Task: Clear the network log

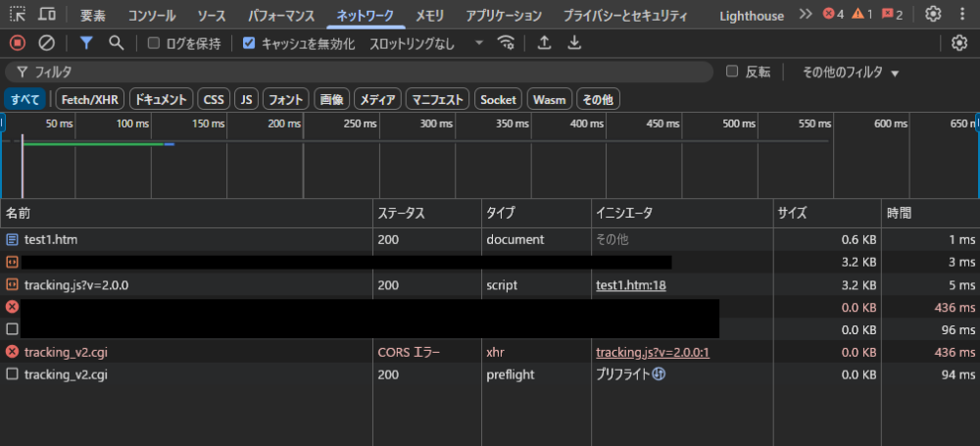Action: tap(46, 43)
